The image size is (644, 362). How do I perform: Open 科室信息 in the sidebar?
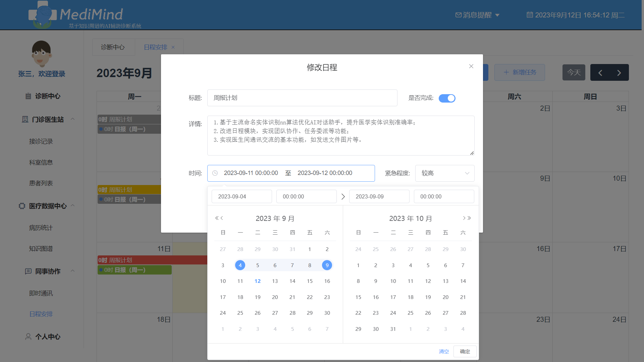(41, 163)
